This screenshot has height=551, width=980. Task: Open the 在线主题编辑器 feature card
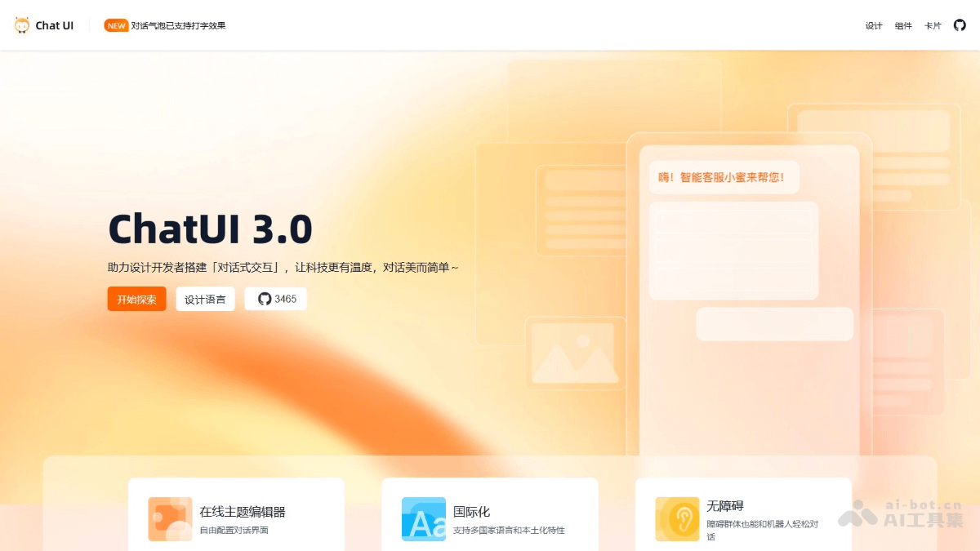[x=237, y=518]
